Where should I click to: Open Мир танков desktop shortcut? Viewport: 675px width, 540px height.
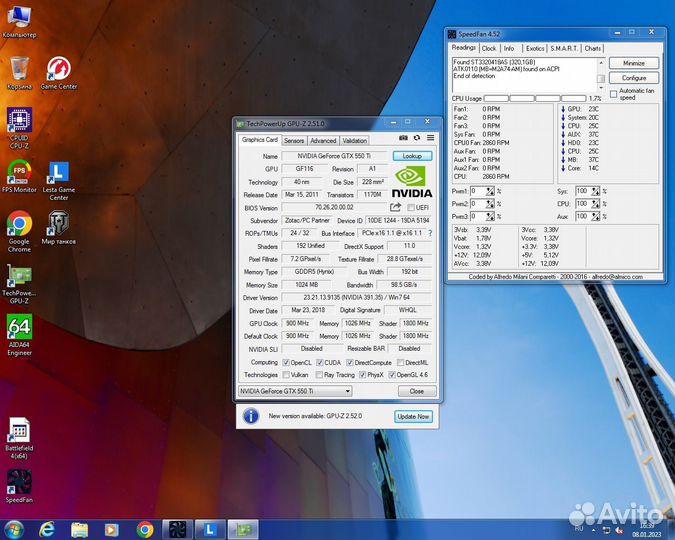[x=59, y=228]
